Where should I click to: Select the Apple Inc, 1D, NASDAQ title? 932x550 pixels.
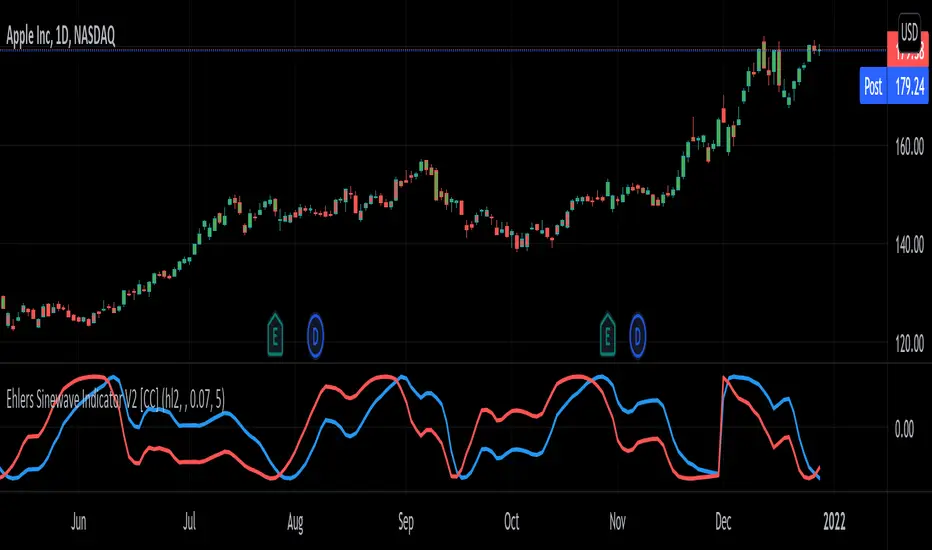coord(60,36)
